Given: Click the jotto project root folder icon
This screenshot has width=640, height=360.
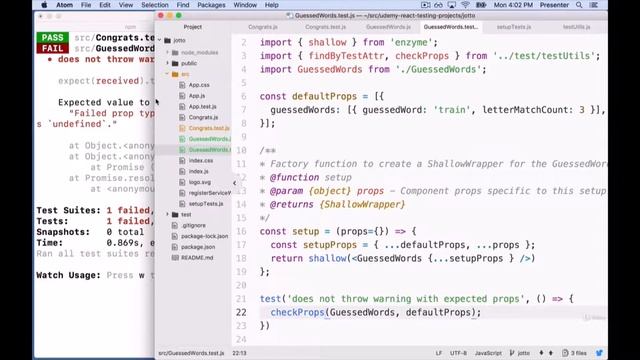Looking at the screenshot, I should 167,40.
